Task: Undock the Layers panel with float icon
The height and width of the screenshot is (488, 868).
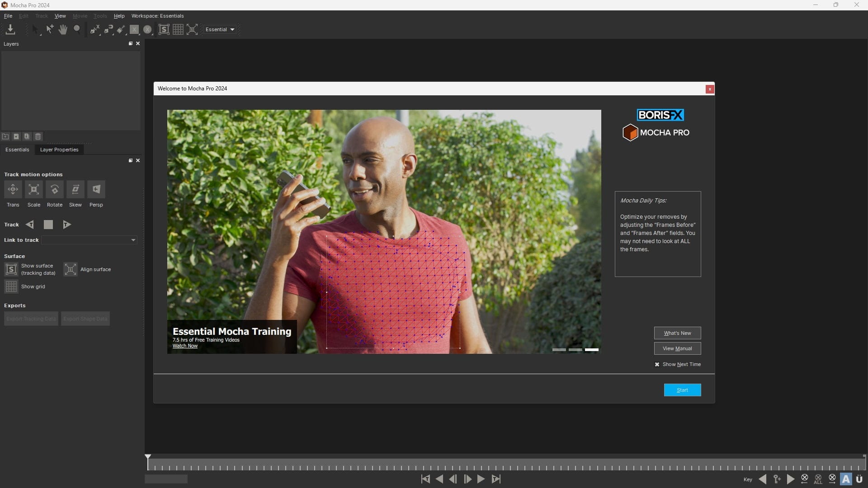Action: [130, 44]
